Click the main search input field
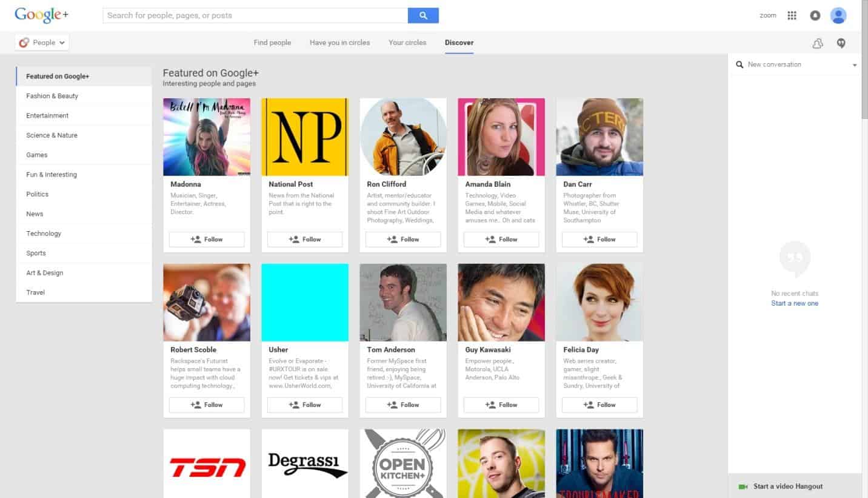868x498 pixels. click(255, 16)
